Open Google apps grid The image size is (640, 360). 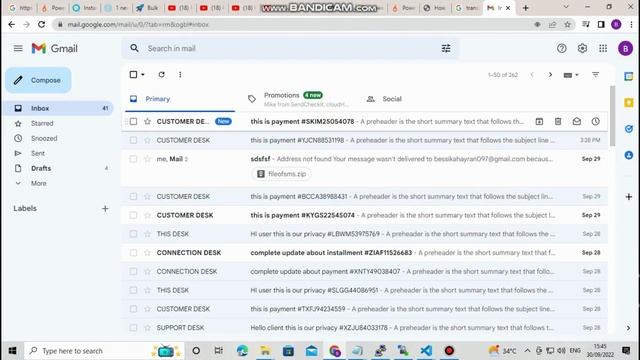[603, 48]
